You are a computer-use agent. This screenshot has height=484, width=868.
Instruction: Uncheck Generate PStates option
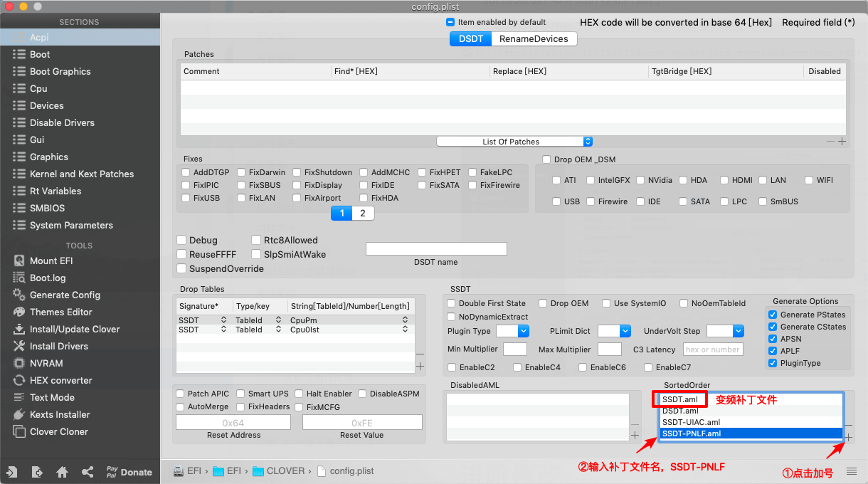[773, 315]
